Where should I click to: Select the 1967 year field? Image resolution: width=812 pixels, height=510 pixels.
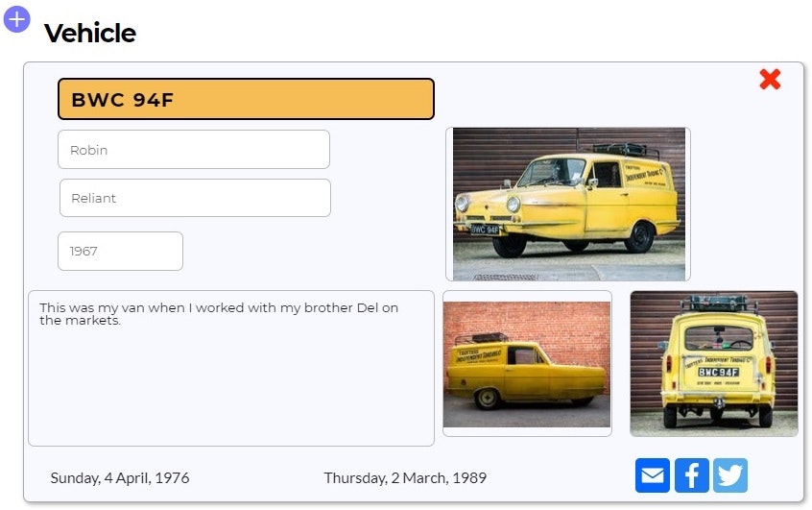120,251
